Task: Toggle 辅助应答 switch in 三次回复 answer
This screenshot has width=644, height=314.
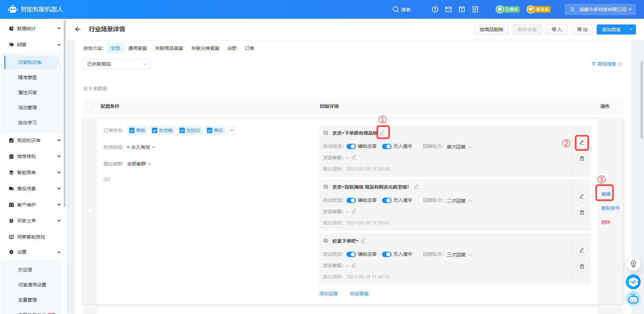Action: pos(351,254)
